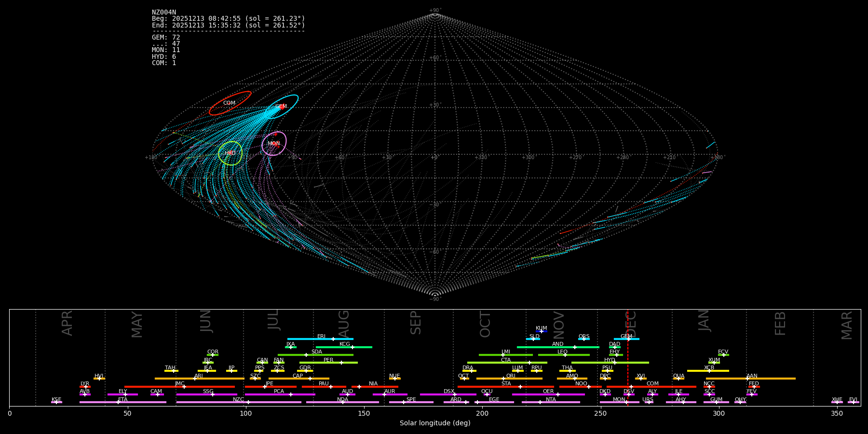Select the MON radiant label on sky map
Image resolution: width=868 pixels, height=434 pixels.
[x=274, y=144]
